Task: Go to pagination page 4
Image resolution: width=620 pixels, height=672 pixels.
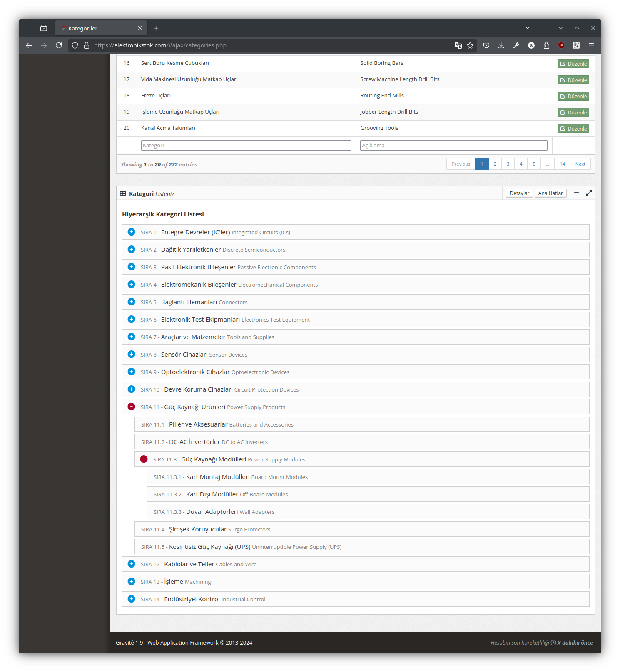Action: tap(521, 164)
